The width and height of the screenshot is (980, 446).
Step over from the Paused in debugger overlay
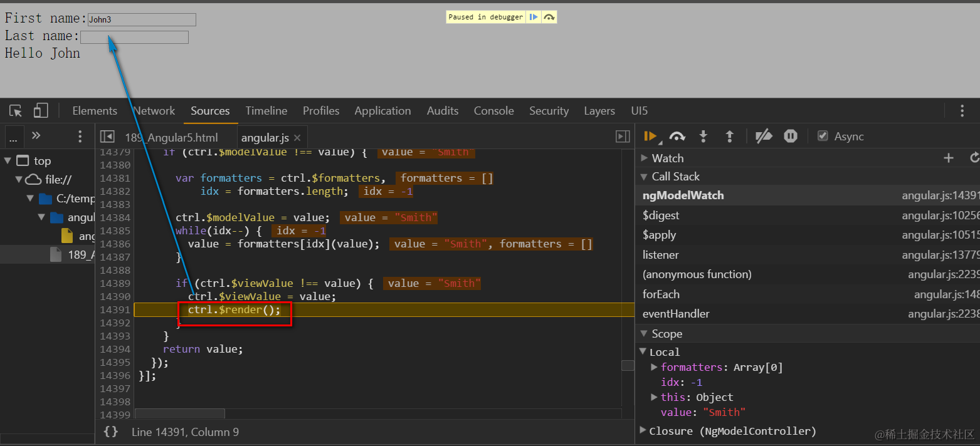tap(549, 17)
